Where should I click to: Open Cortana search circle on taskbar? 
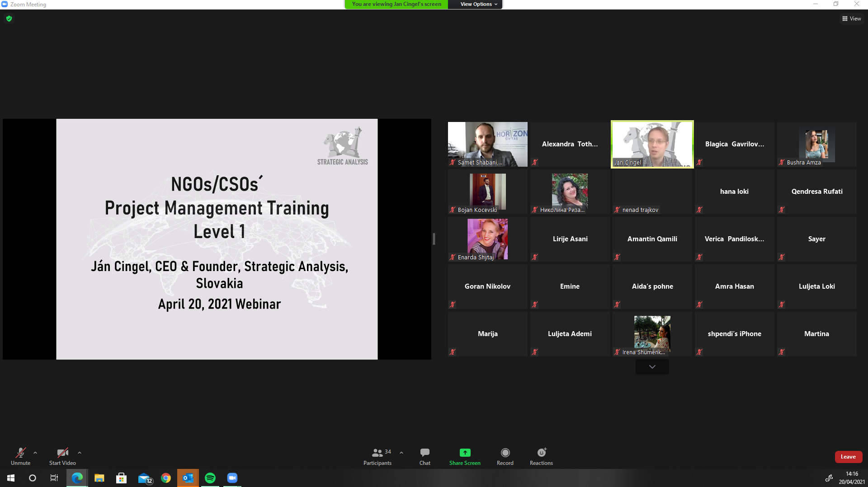pyautogui.click(x=33, y=478)
